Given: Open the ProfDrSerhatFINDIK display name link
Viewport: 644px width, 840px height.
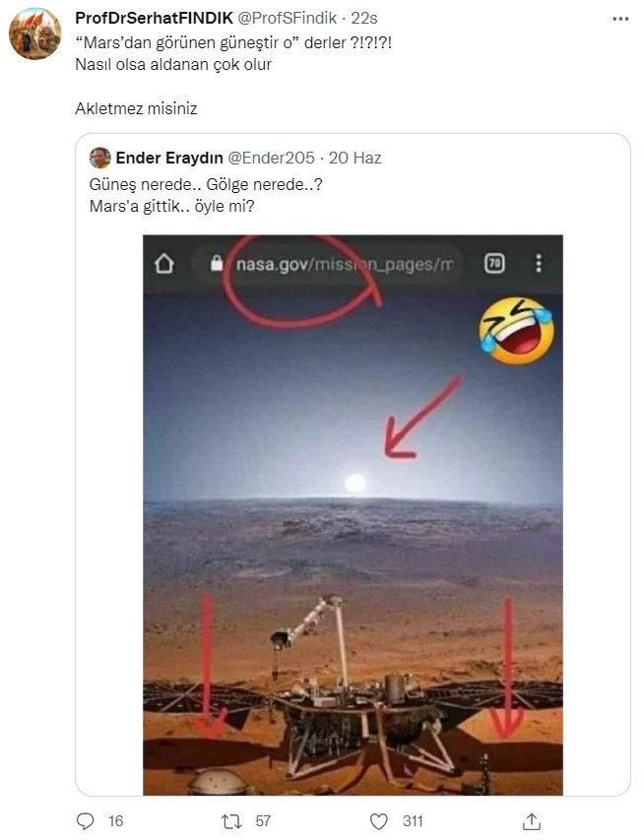Looking at the screenshot, I should pyautogui.click(x=155, y=19).
